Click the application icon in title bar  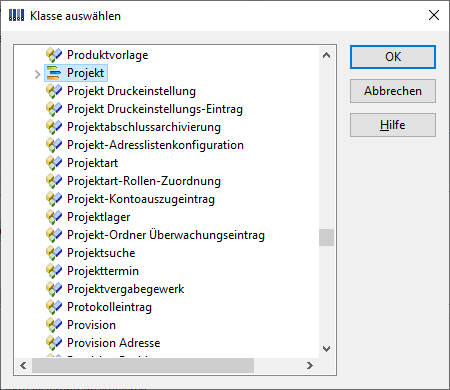16,15
